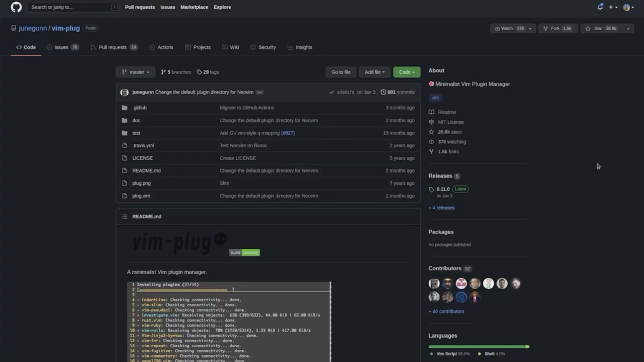Viewport: 644px width, 362px height.
Task: Click the GitHub octocat logo
Action: (16, 7)
